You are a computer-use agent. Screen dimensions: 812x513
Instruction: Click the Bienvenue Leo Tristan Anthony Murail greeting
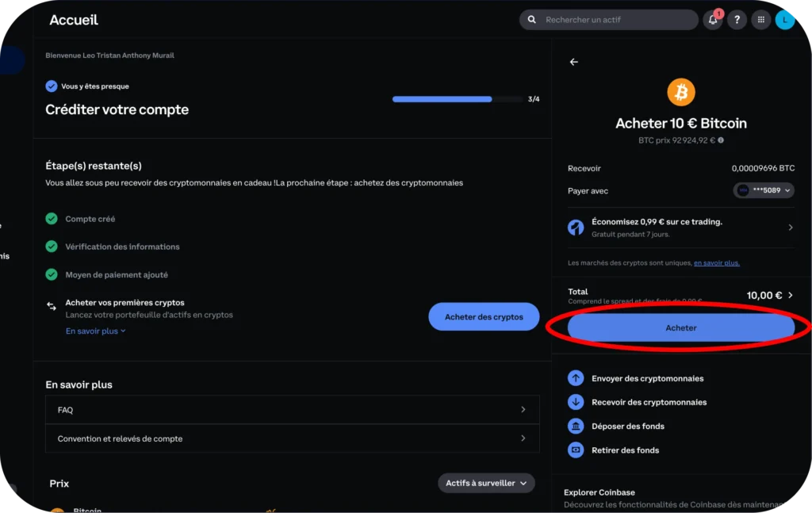click(x=109, y=56)
